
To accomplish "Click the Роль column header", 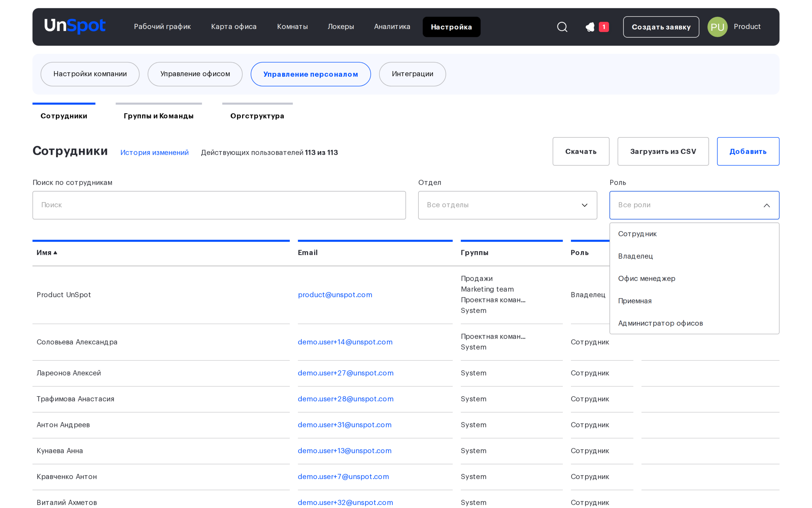I will [x=580, y=253].
